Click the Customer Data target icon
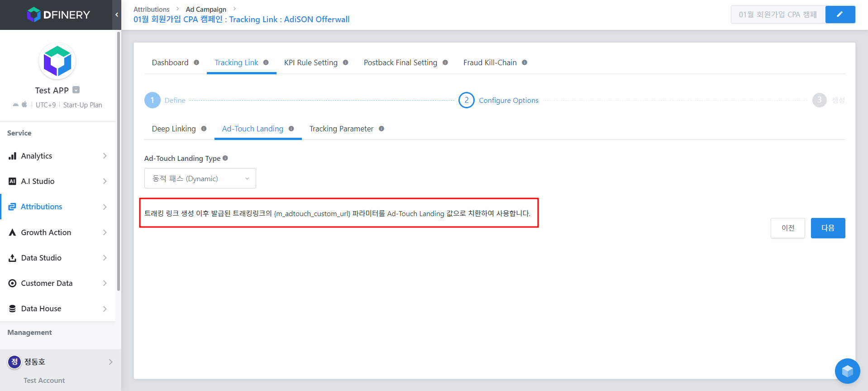868x391 pixels. point(12,283)
